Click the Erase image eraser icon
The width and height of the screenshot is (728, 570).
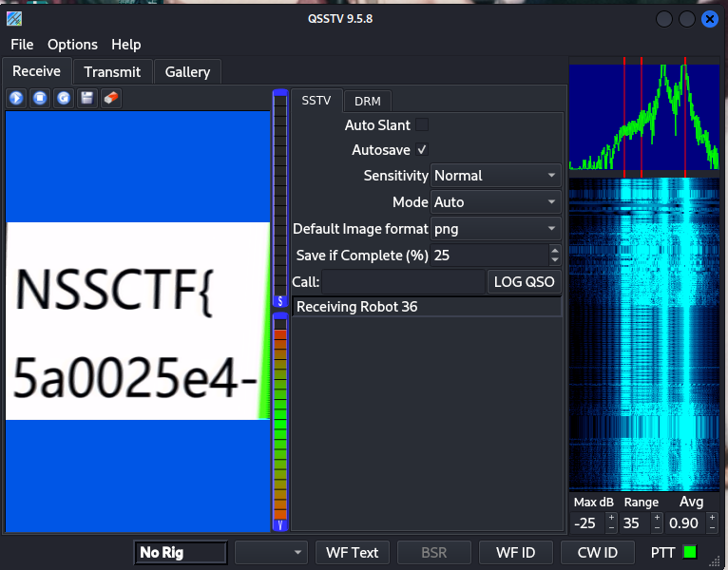pos(110,99)
